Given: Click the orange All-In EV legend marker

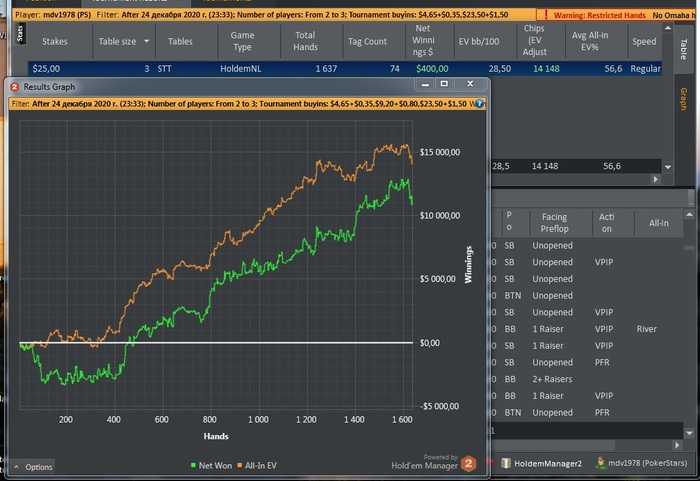Looking at the screenshot, I should 240,465.
